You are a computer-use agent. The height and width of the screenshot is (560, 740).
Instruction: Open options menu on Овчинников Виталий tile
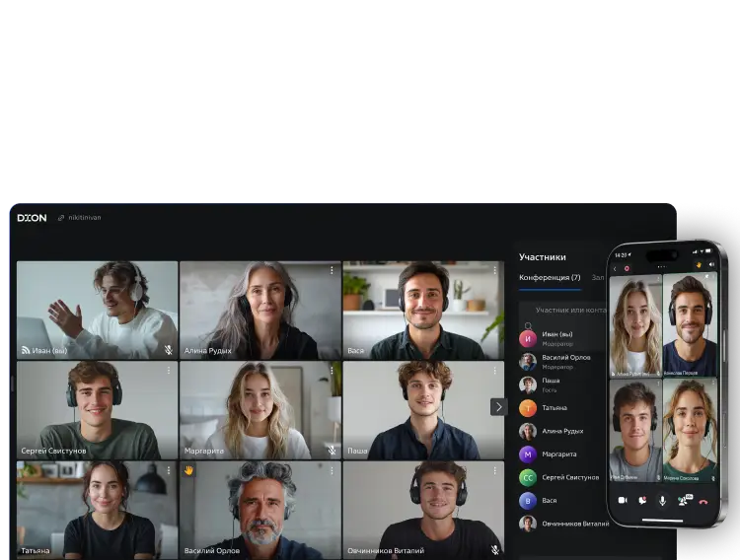click(x=494, y=471)
